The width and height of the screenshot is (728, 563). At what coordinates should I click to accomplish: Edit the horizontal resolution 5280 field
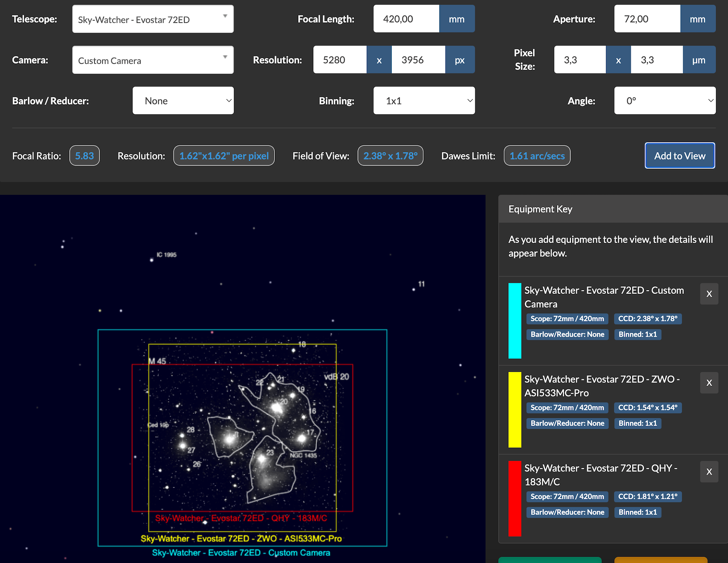[339, 60]
